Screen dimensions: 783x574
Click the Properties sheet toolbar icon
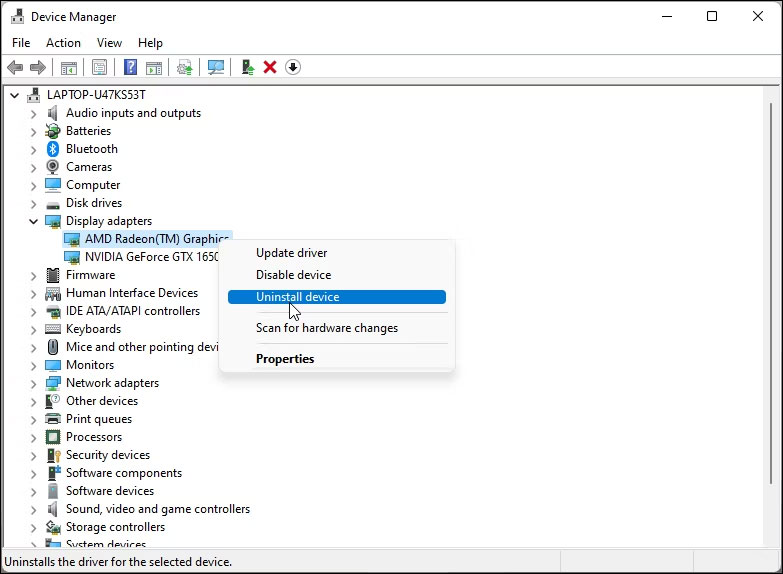coord(99,67)
